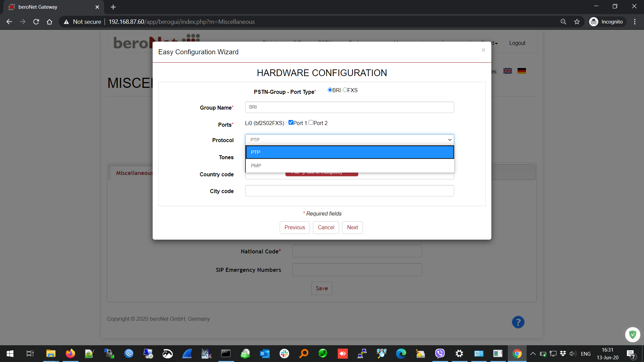Uncheck the Port 1 checkbox
Screen dimensions: 644x362
click(291, 122)
